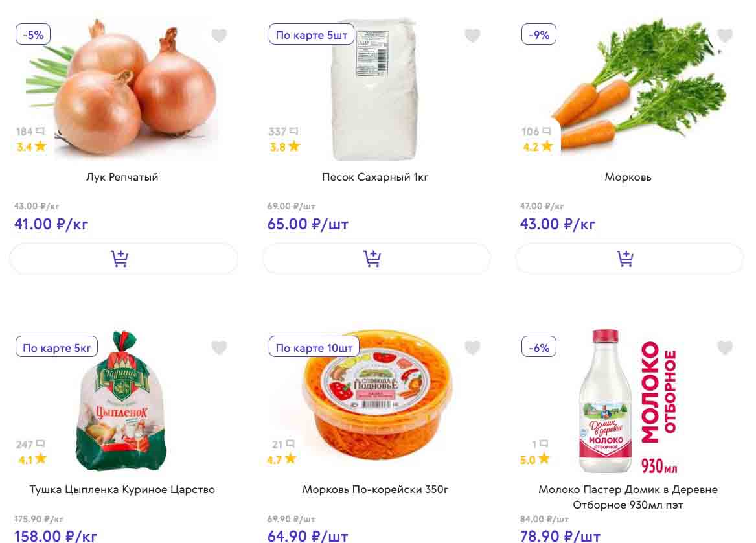Click the 4.2 star rating on Морковь
This screenshot has height=543, width=756.
[x=538, y=146]
